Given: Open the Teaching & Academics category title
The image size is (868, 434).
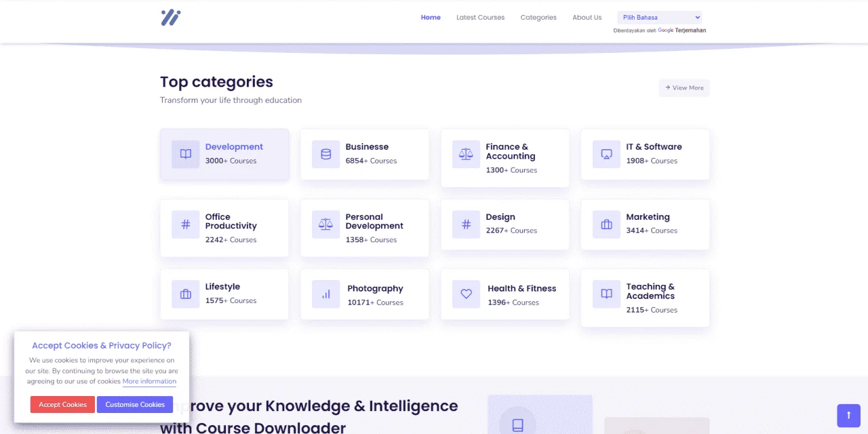Looking at the screenshot, I should (650, 292).
